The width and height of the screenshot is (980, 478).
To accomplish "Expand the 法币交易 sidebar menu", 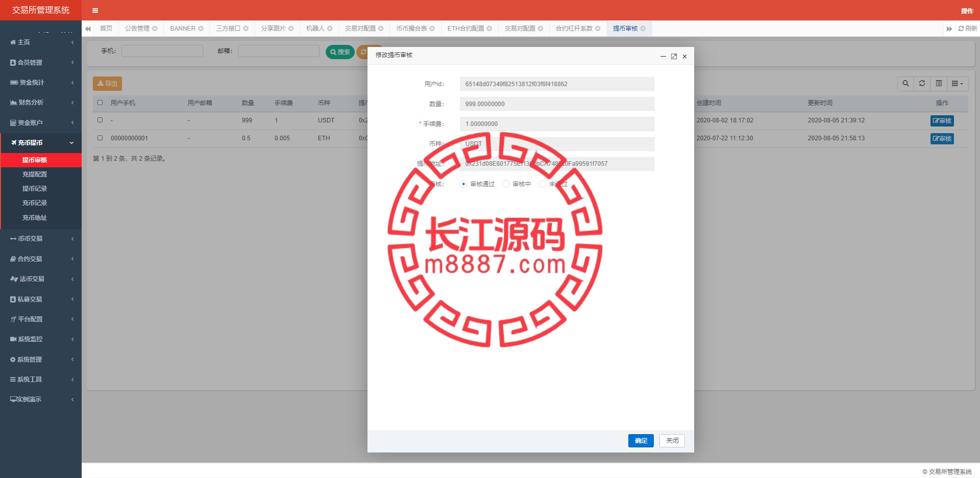I will click(41, 279).
